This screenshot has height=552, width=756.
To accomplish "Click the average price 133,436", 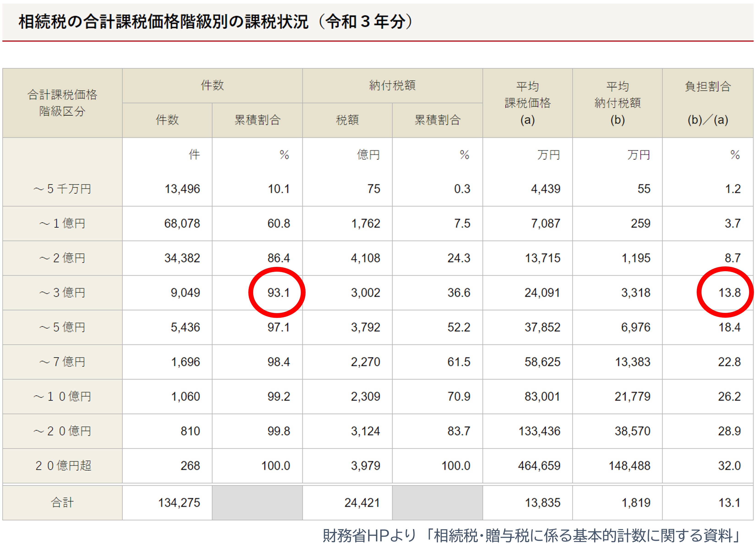I will (540, 431).
